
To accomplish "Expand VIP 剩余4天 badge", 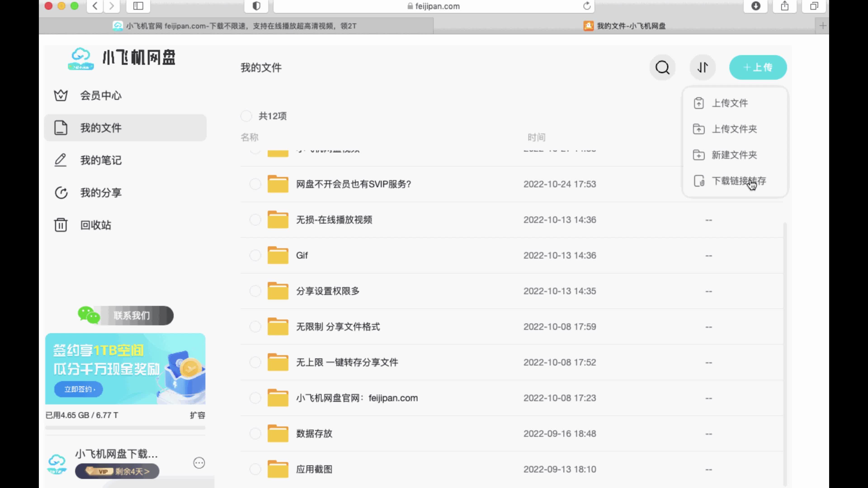I will pos(117,471).
